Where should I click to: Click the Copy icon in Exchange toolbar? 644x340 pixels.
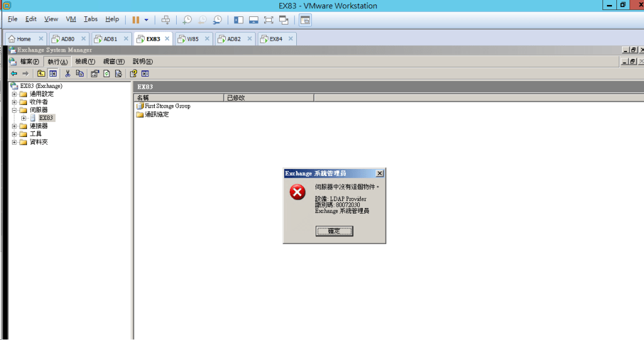[x=80, y=74]
